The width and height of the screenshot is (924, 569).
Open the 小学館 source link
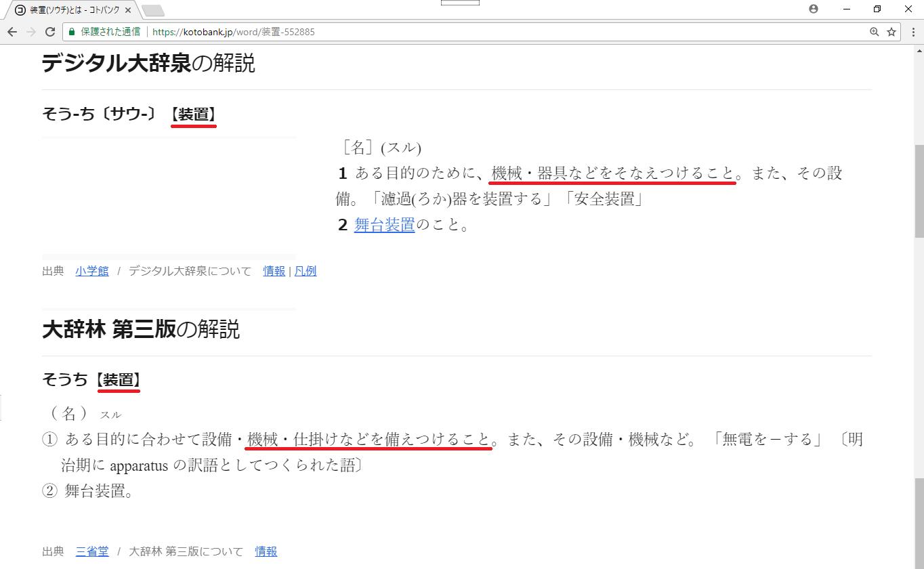coord(92,271)
